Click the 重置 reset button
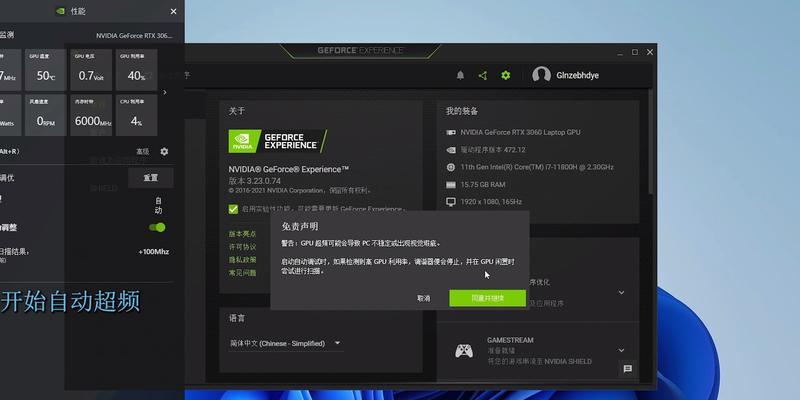The width and height of the screenshot is (800, 400). click(151, 178)
